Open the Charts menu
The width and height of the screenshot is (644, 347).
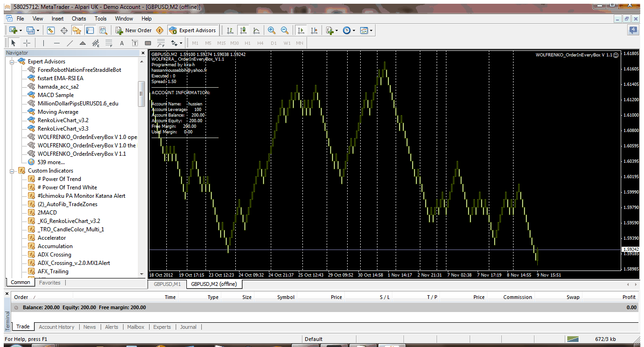[79, 19]
